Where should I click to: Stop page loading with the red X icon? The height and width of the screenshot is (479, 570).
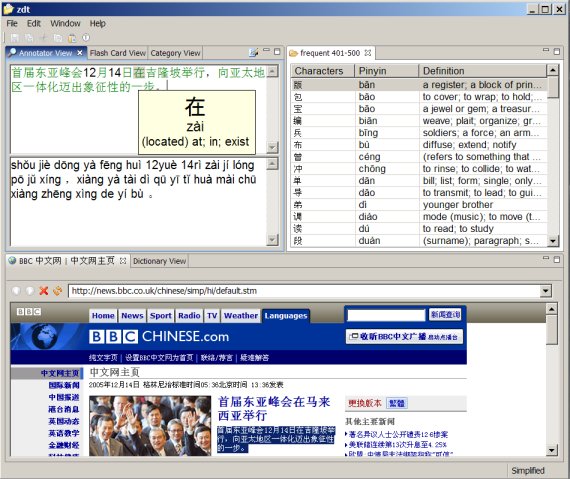(44, 291)
